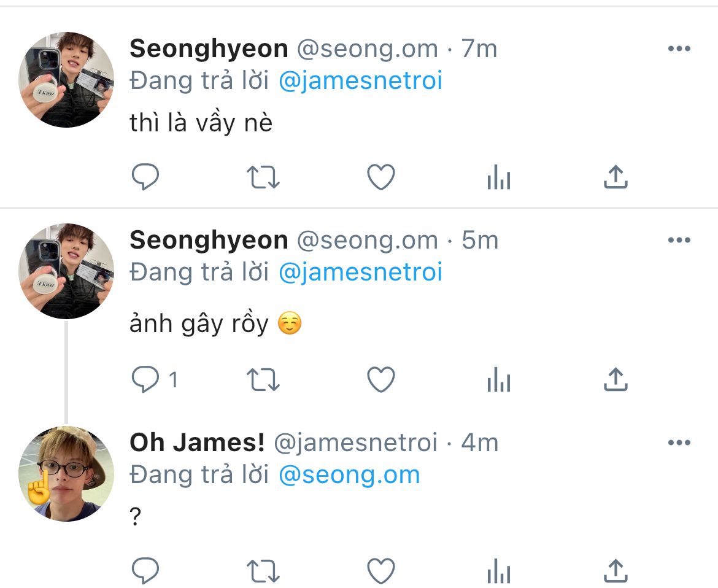
Task: Open the Oh James! display name
Action: pos(197,443)
